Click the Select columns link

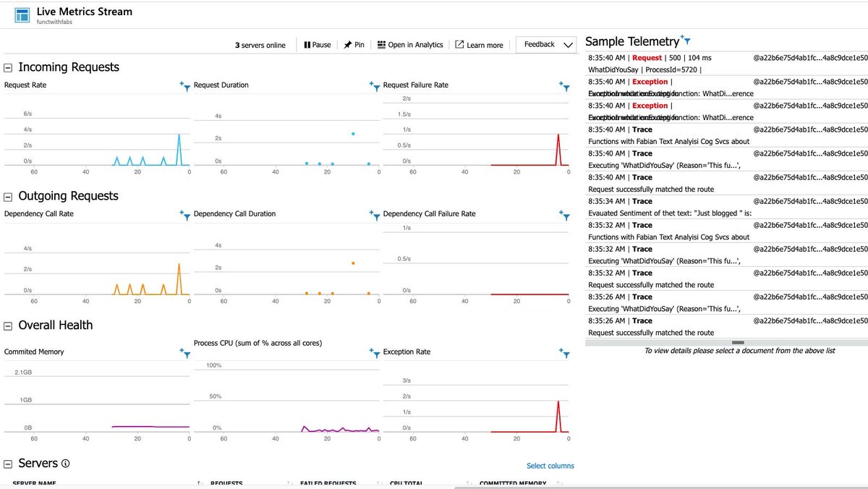[x=550, y=466]
